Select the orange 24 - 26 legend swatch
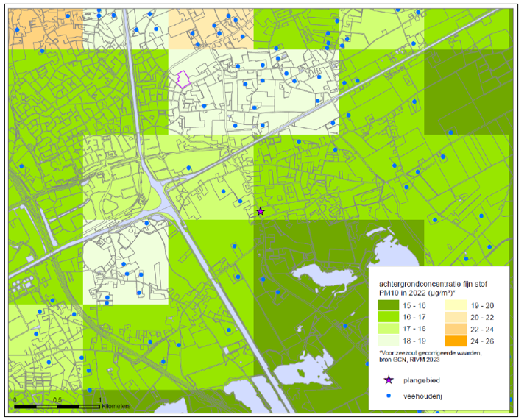The height and width of the screenshot is (420, 527). (x=456, y=341)
